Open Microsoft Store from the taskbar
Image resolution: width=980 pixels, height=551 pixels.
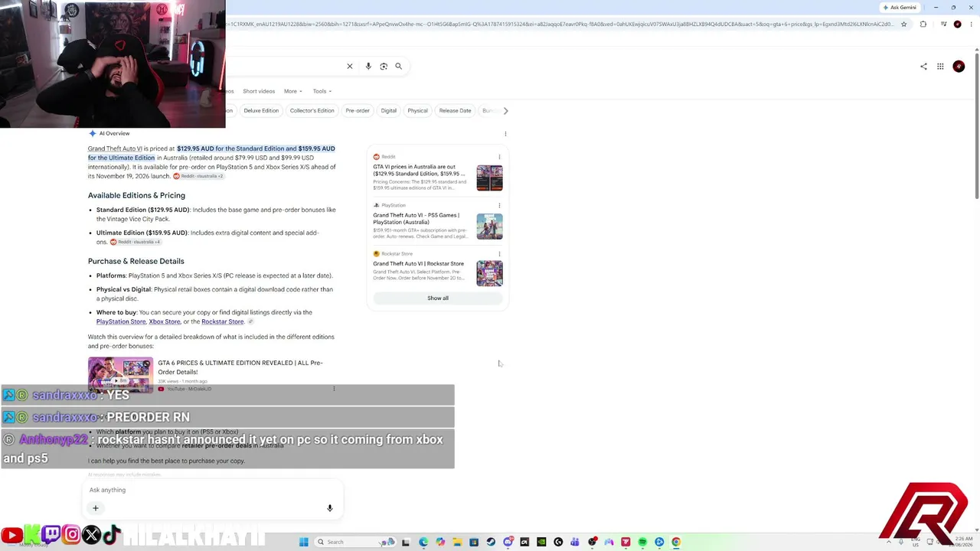[474, 542]
